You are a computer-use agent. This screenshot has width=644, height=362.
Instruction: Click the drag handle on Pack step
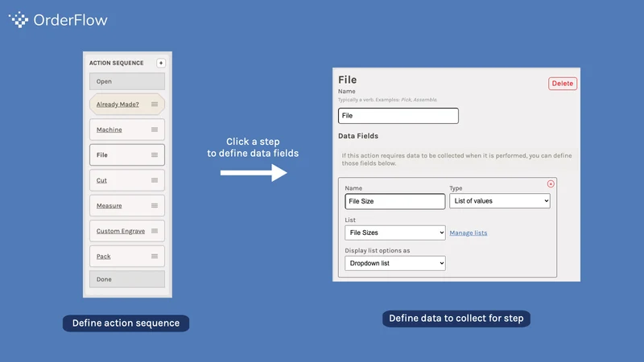[x=155, y=257]
